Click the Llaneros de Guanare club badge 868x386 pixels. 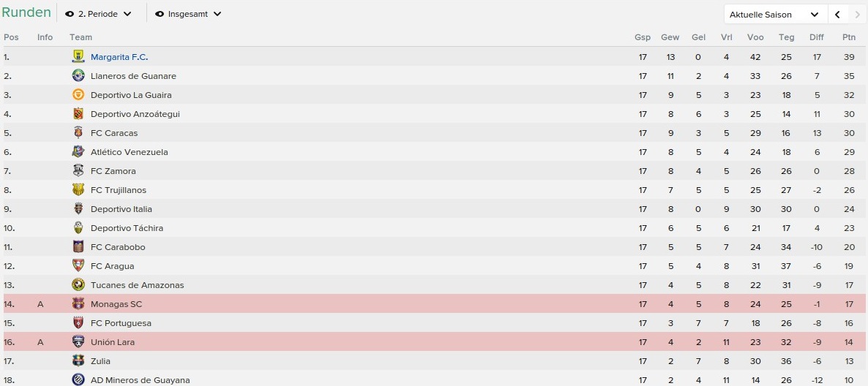coord(78,76)
